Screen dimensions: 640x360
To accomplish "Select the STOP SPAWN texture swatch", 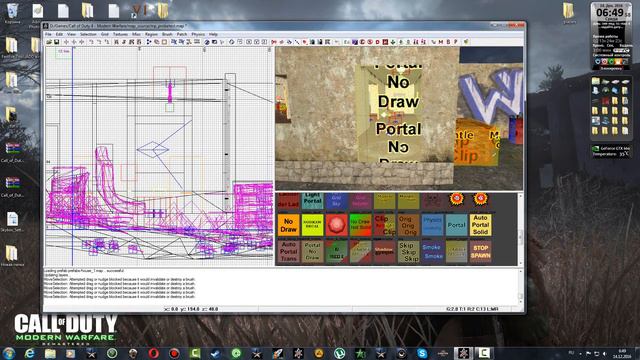I will [480, 252].
